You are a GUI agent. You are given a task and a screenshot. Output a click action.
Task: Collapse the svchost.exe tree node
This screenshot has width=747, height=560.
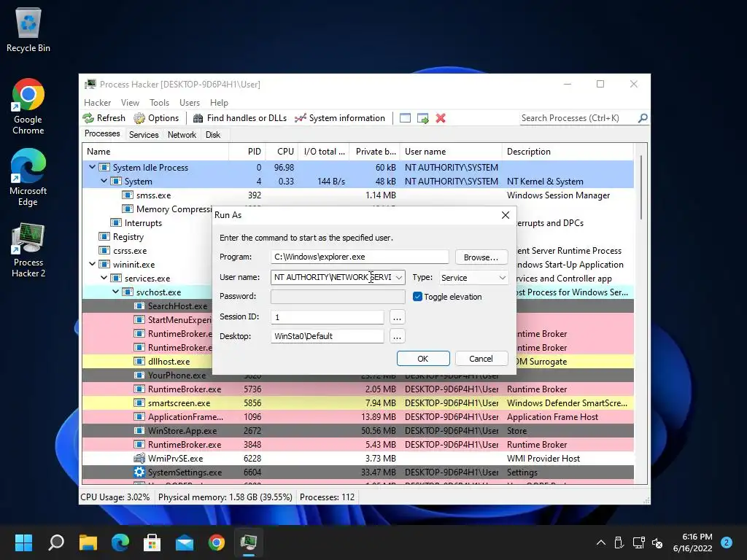116,292
